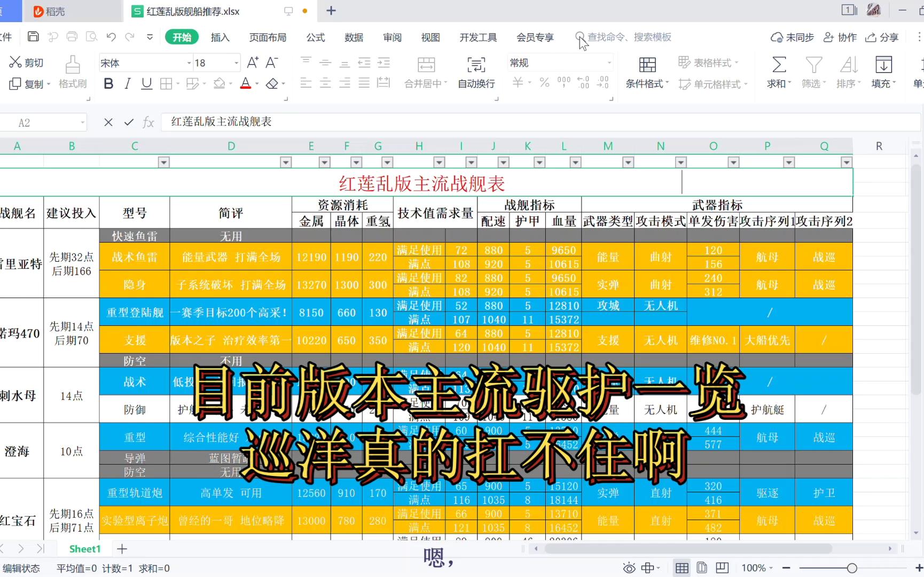The width and height of the screenshot is (924, 577).
Task: Open the 插入 Insert ribbon tab
Action: click(x=220, y=37)
